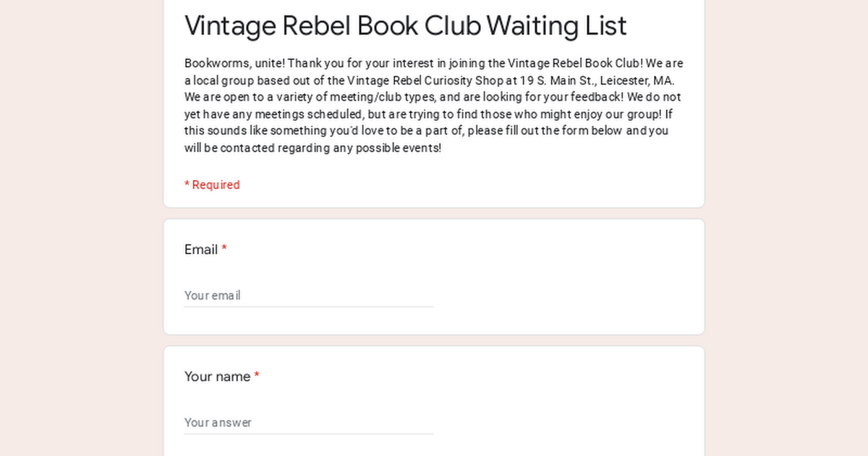Click the "Your email" input field
Image resolution: width=868 pixels, height=456 pixels.
click(x=309, y=295)
